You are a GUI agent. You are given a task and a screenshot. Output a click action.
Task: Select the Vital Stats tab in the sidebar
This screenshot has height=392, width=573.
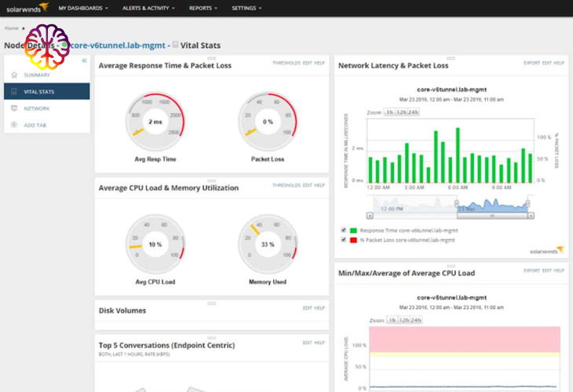point(47,92)
